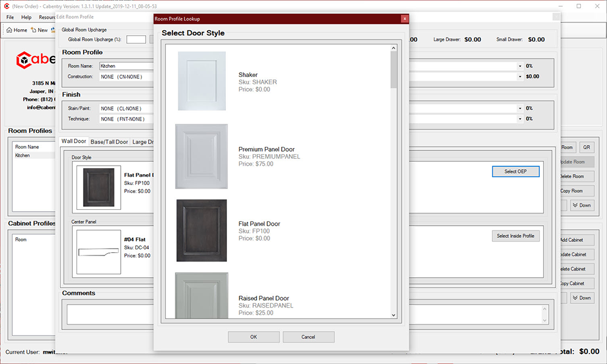Close the Room Profile Lookup dialog
607x364 pixels.
pyautogui.click(x=404, y=19)
